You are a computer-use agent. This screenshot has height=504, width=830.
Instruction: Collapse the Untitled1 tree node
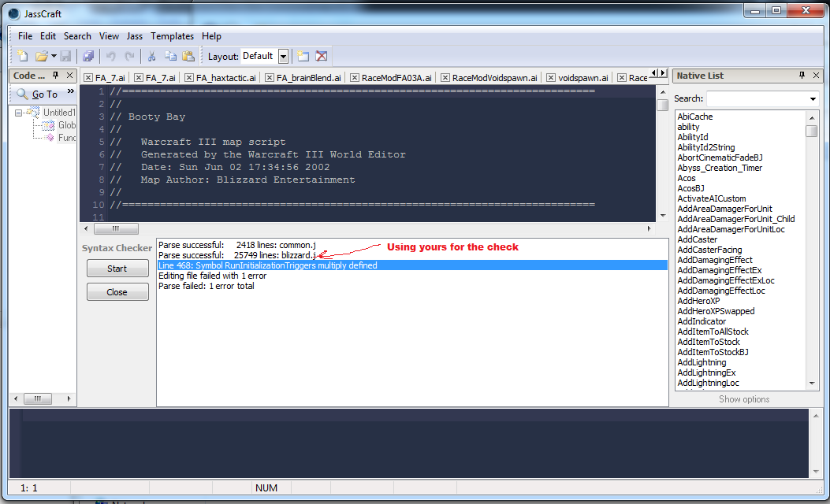[x=19, y=113]
